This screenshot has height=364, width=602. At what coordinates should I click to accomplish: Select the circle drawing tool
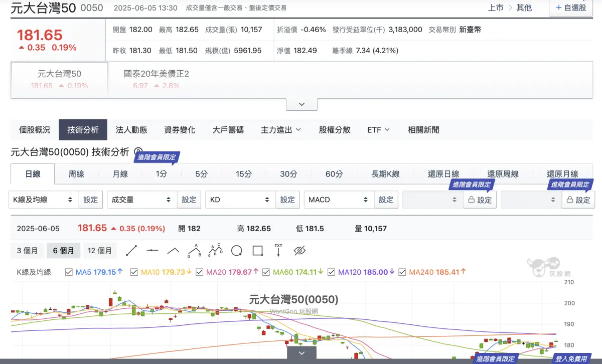click(237, 250)
